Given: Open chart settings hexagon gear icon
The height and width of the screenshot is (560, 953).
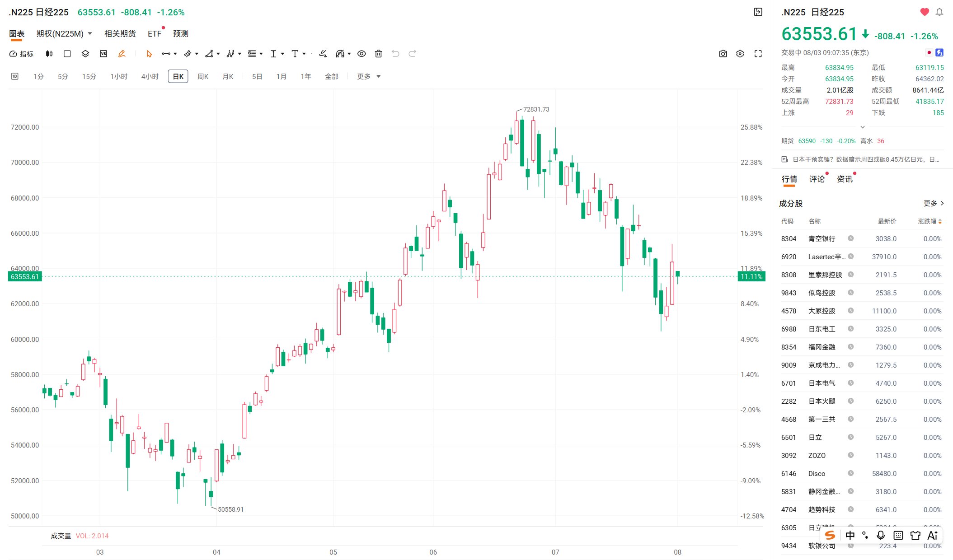Looking at the screenshot, I should point(740,54).
